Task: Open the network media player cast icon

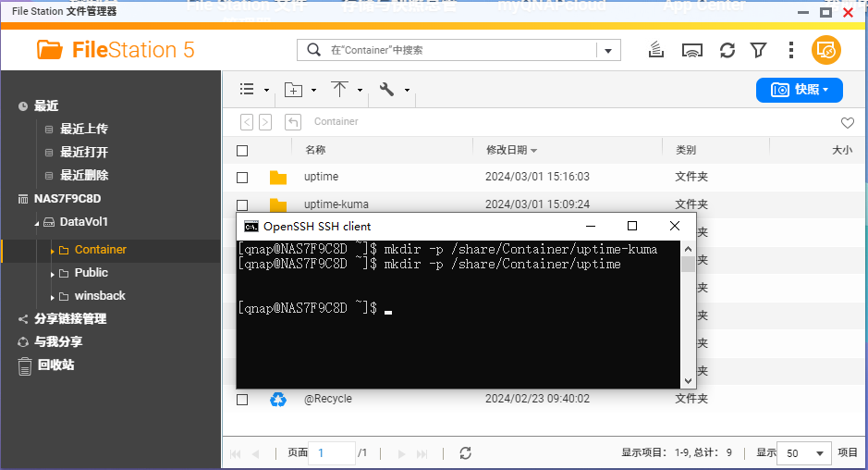Action: coord(692,51)
